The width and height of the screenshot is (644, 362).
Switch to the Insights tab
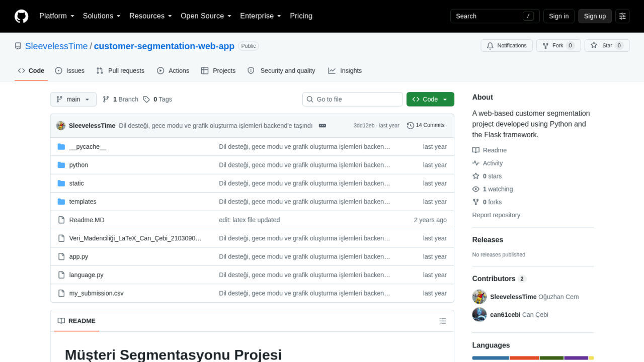click(345, 71)
